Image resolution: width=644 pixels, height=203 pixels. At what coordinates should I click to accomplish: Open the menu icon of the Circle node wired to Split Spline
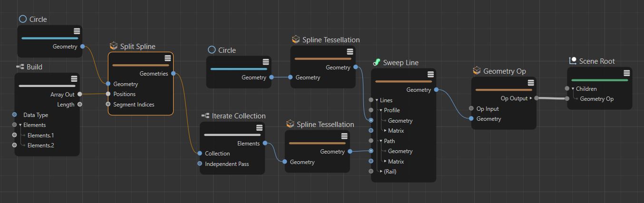point(77,31)
